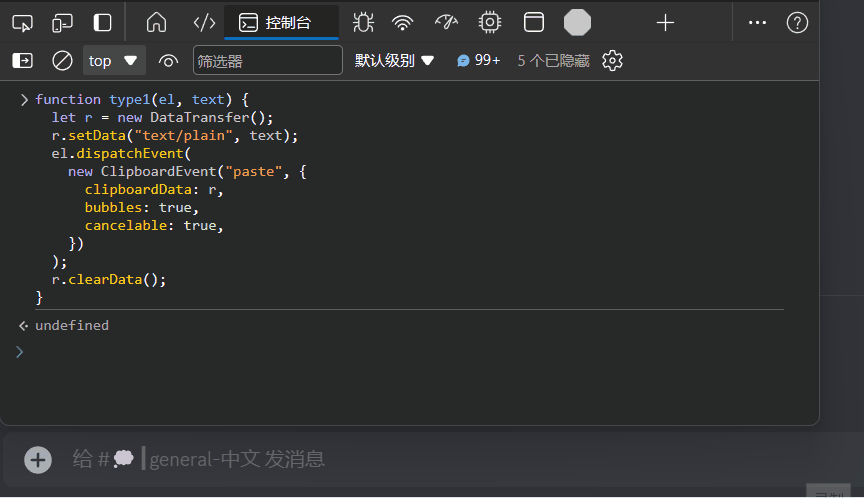Clear the console output
This screenshot has height=498, width=864.
pos(62,61)
